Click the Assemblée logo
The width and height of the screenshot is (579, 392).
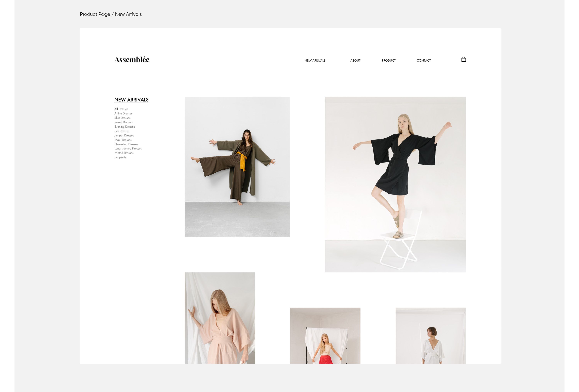(132, 60)
